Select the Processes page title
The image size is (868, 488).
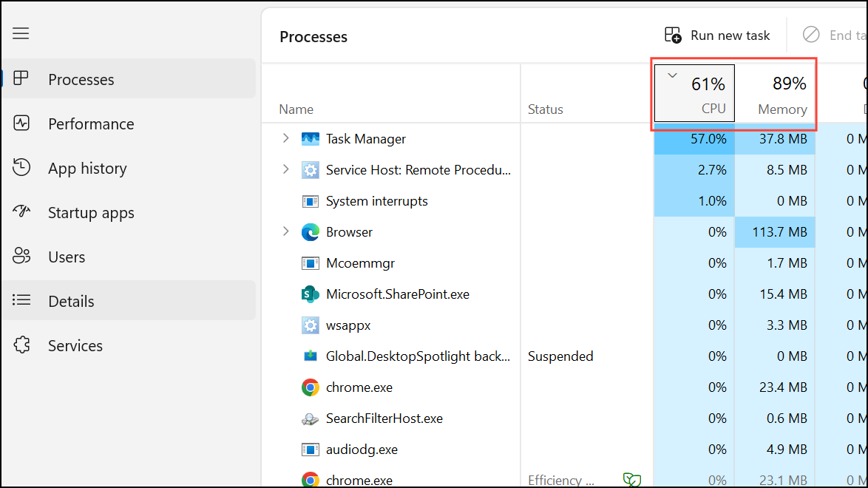coord(313,36)
